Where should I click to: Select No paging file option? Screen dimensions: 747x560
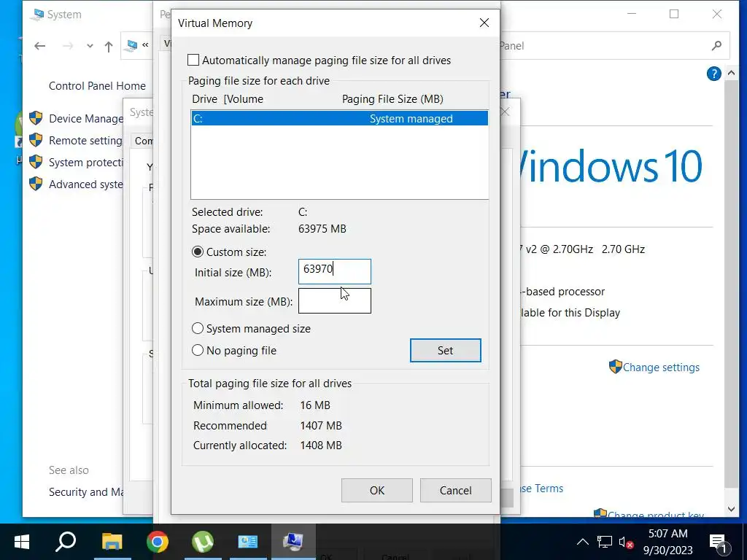pyautogui.click(x=197, y=351)
